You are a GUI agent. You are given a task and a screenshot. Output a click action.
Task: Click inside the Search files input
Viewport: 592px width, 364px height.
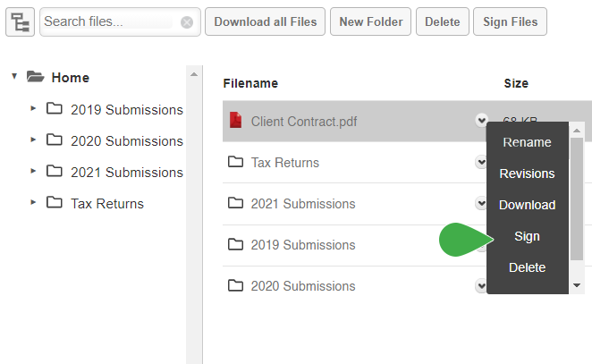tap(108, 21)
